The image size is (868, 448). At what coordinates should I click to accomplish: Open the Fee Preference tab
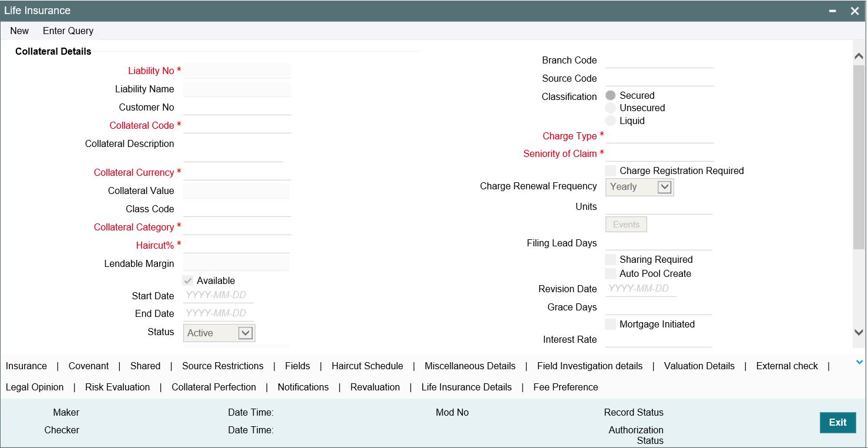[x=566, y=387]
